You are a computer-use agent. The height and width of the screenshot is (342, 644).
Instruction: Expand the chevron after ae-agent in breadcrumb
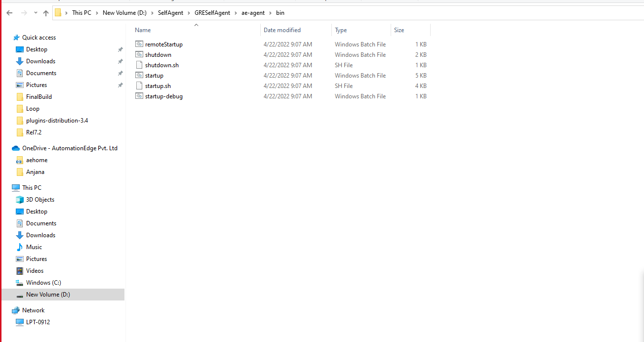pyautogui.click(x=269, y=12)
